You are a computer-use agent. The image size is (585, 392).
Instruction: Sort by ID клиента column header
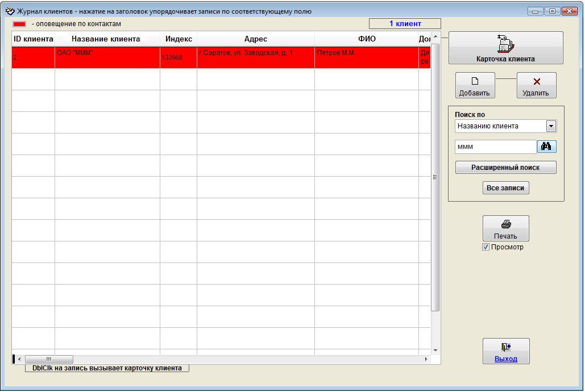33,39
